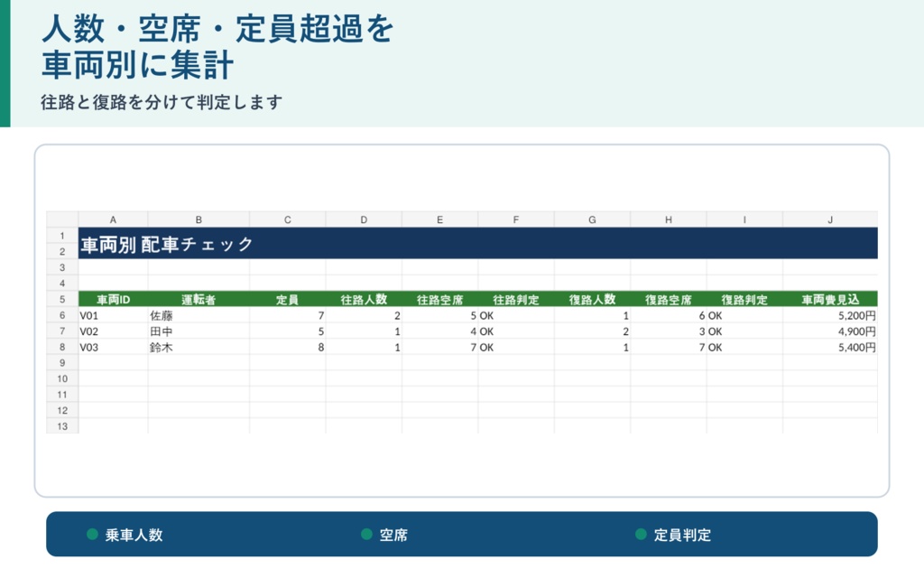Click the 乗車人数 label in bottom bar
Screen dimensions: 924x578
point(134,535)
